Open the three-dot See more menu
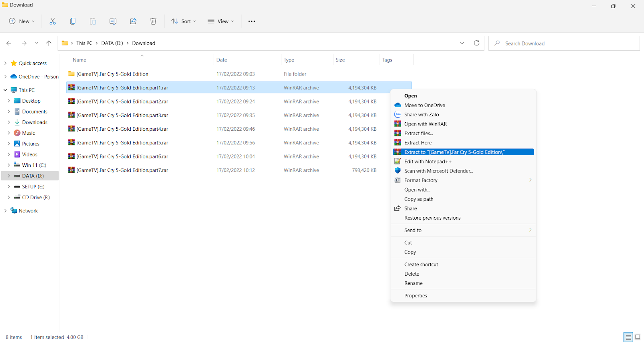644x342 pixels. [x=252, y=21]
